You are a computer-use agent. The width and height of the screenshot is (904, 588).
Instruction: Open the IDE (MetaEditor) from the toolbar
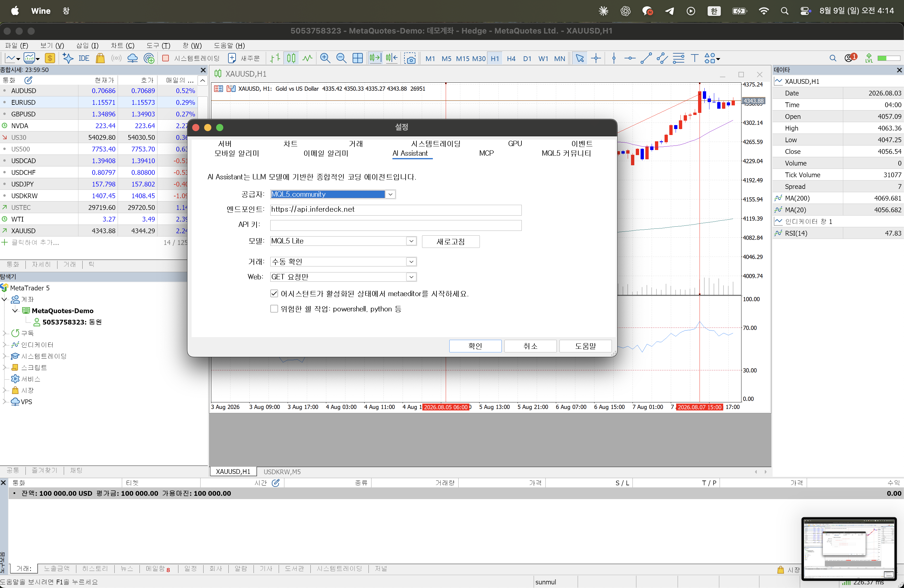pyautogui.click(x=84, y=58)
